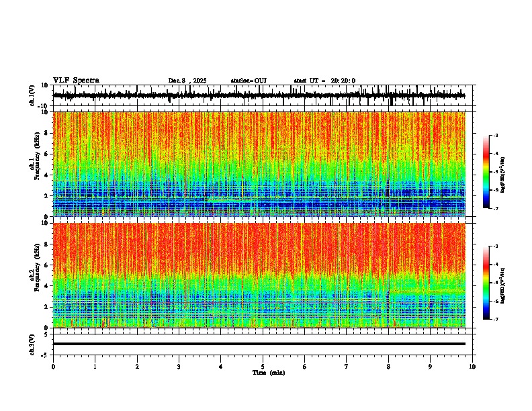This screenshot has width=532, height=411.
Task: Select the 'start UT = 20:20:0' header text
Action: (324, 81)
